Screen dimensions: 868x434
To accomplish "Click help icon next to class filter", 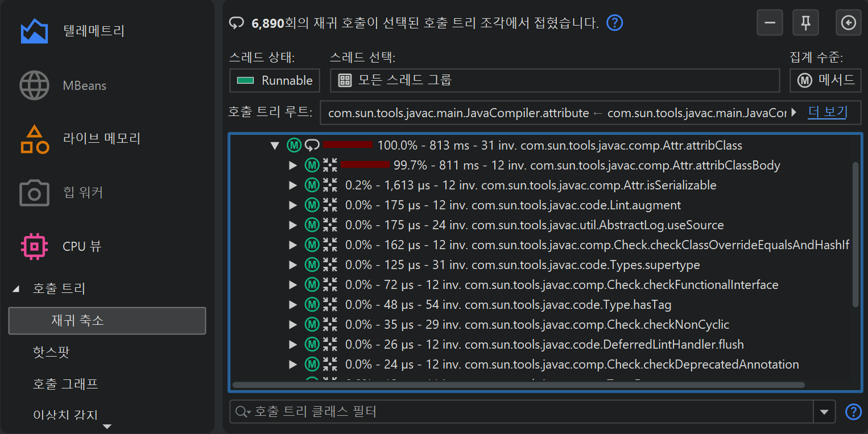I will pyautogui.click(x=853, y=412).
